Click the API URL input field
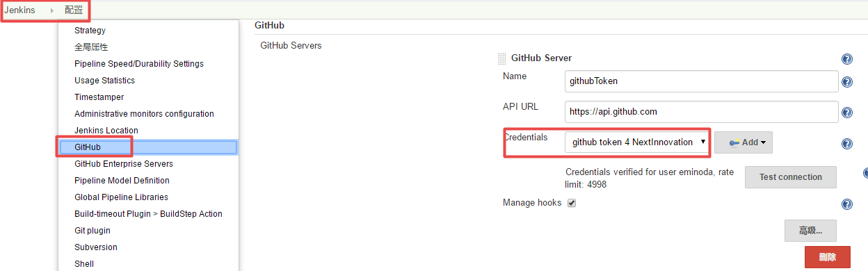The width and height of the screenshot is (868, 271). point(702,111)
